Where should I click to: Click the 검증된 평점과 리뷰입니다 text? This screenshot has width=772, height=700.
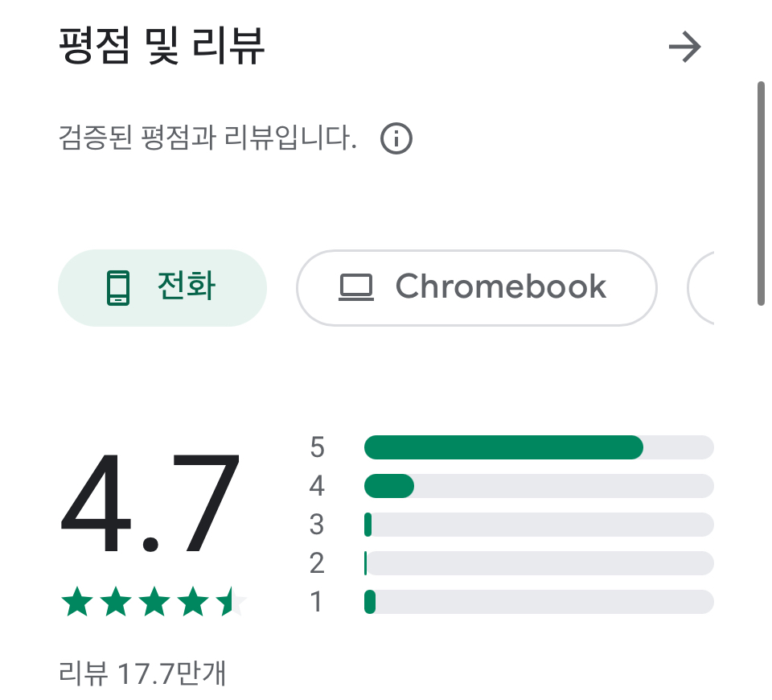click(x=207, y=138)
